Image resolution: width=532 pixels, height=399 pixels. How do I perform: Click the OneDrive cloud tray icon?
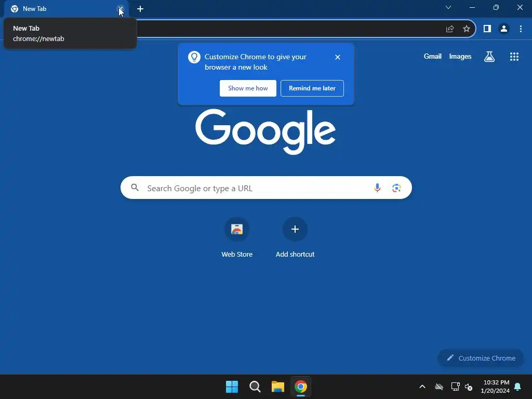click(x=439, y=387)
